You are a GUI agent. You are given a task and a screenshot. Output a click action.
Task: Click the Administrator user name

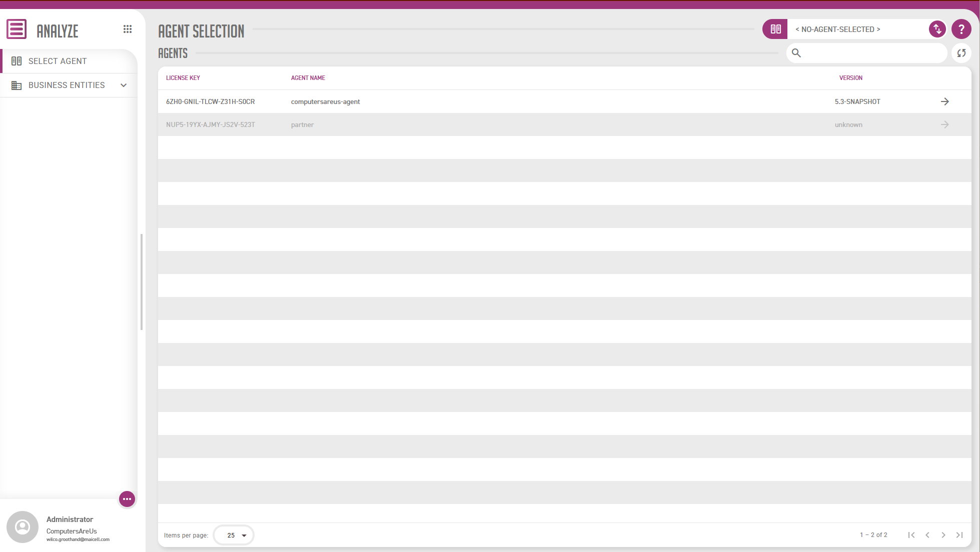click(70, 519)
